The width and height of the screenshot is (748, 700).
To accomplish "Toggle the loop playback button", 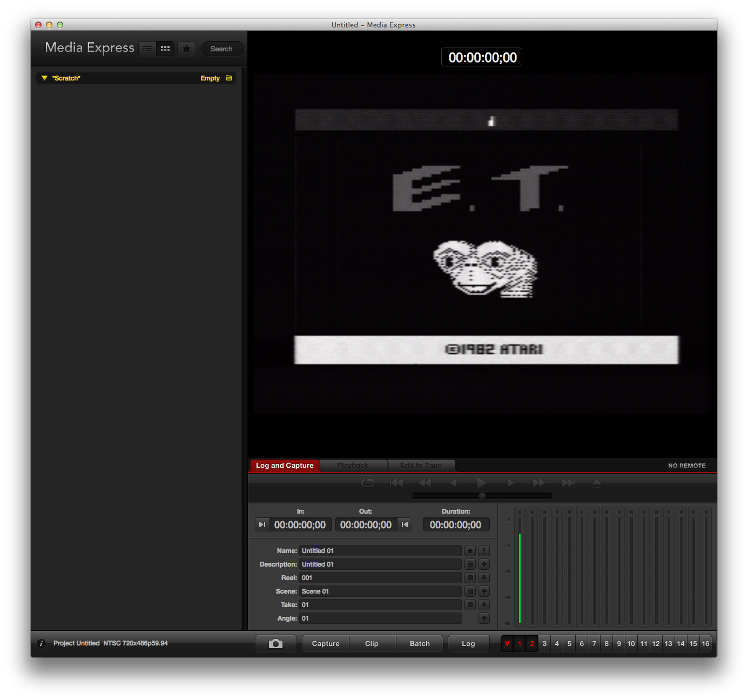I will pyautogui.click(x=368, y=483).
